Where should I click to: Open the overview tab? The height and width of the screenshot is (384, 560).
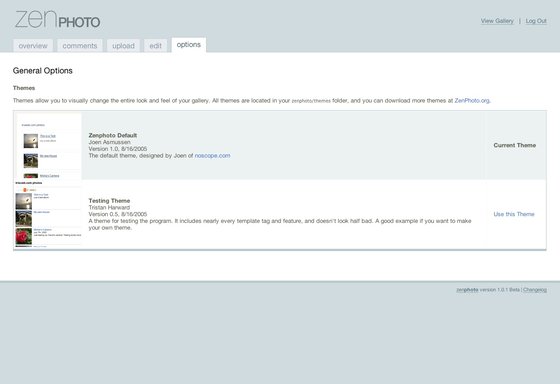pyautogui.click(x=33, y=46)
